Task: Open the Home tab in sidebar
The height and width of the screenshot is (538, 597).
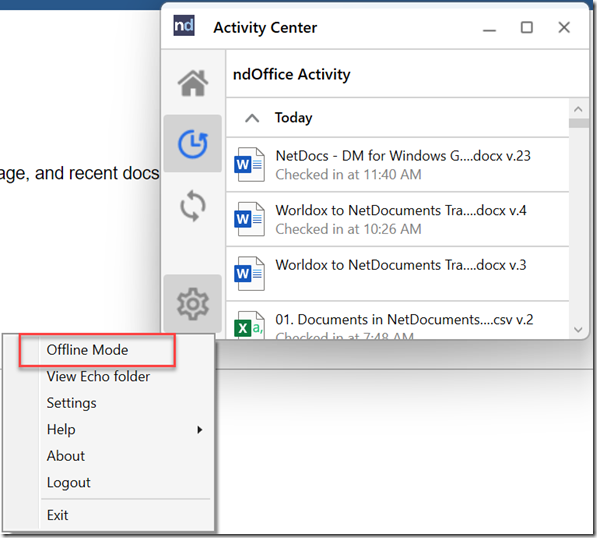Action: tap(193, 83)
